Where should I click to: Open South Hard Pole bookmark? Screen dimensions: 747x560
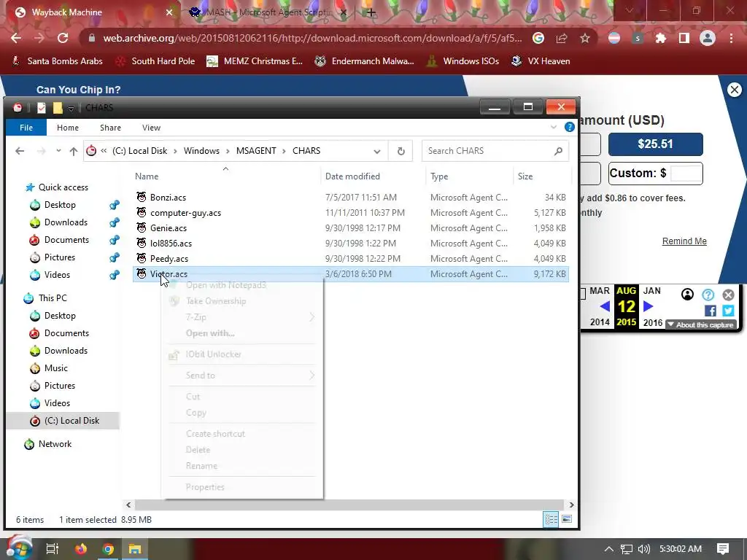click(x=155, y=61)
